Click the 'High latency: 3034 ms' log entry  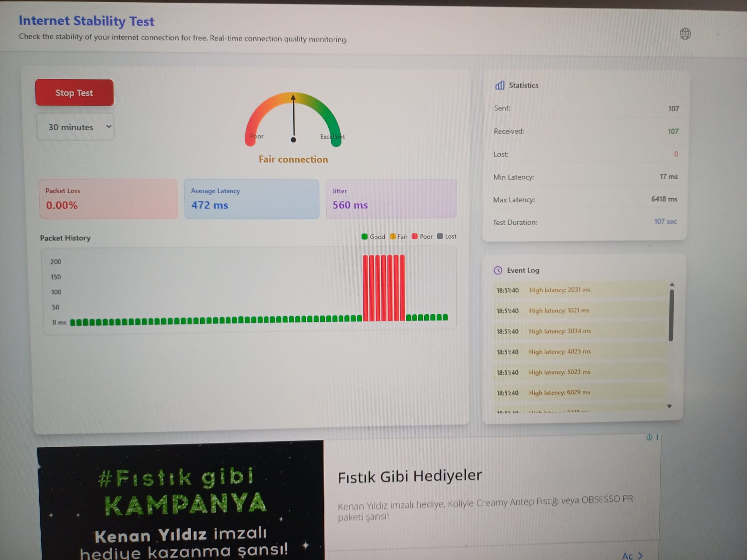click(579, 331)
